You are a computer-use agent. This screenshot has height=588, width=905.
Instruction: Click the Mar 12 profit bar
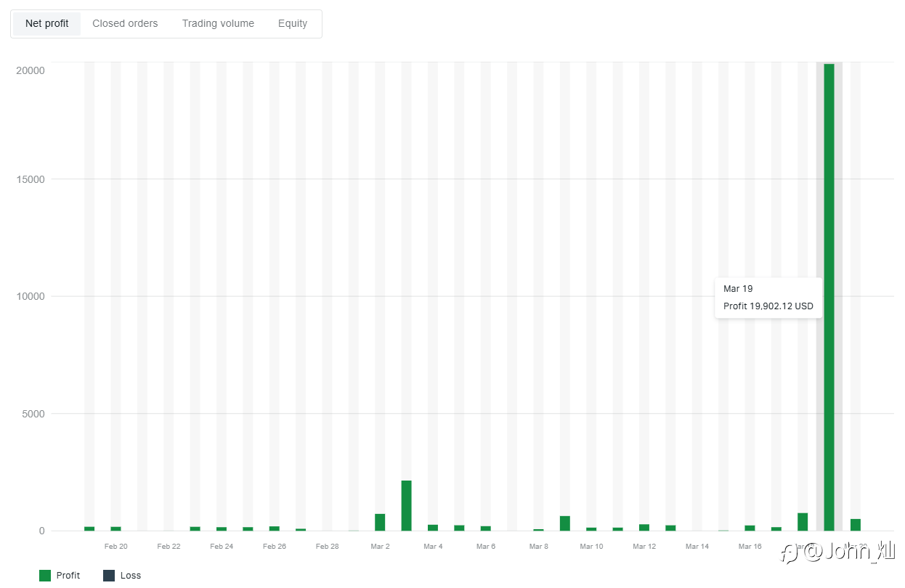click(x=644, y=527)
